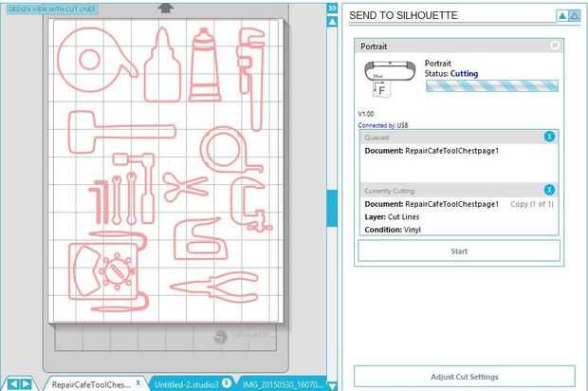
Task: Click the Queued document RepairCafeToolChestpage1 entry
Action: point(432,151)
